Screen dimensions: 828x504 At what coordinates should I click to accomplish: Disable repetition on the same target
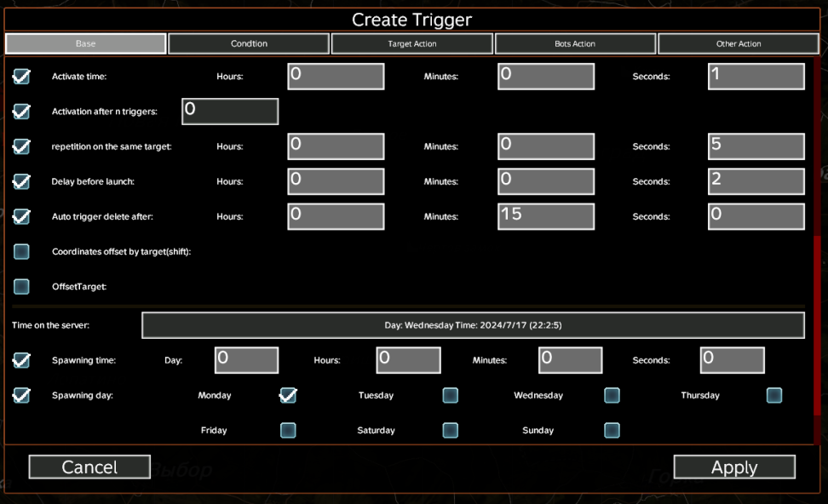21,146
